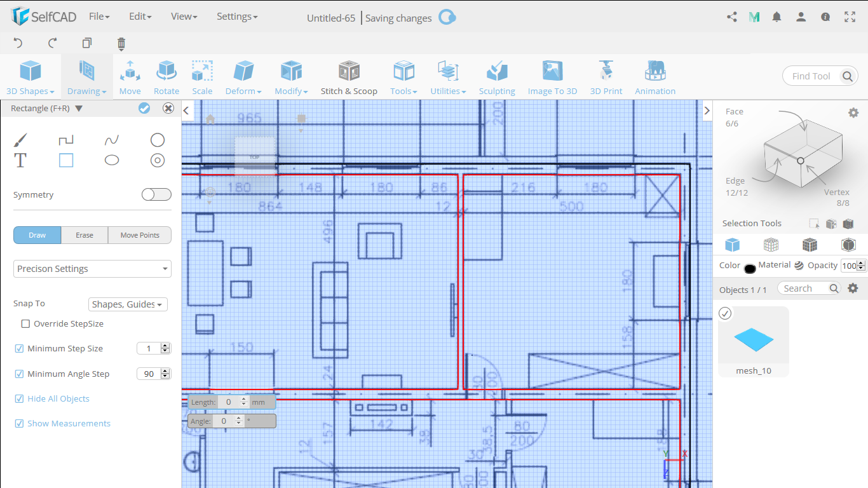
Task: Open Image To 3D tool
Action: (x=552, y=78)
